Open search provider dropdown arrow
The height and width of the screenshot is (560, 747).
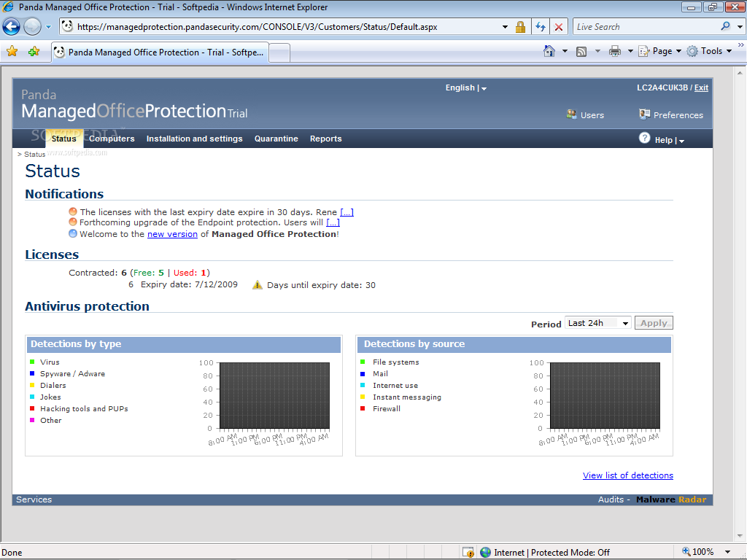[x=740, y=27]
